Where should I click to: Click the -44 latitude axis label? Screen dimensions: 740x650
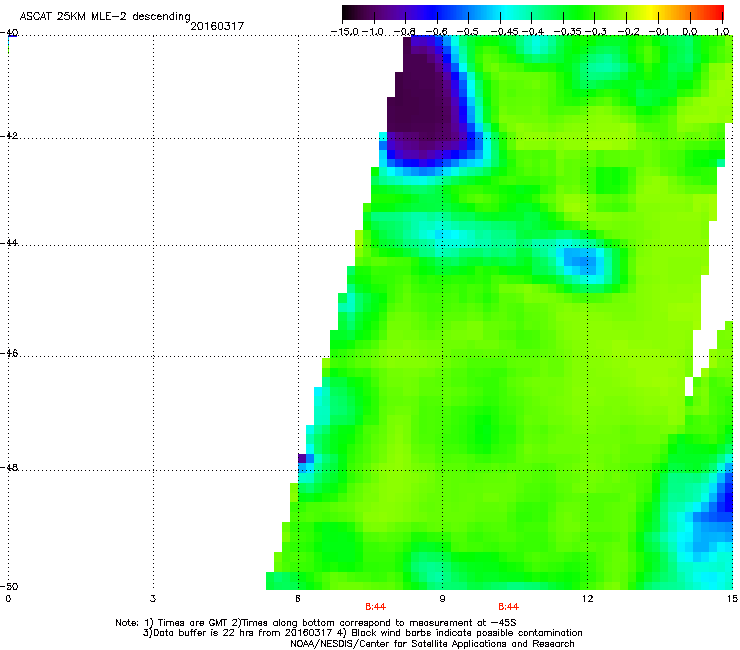click(9, 243)
